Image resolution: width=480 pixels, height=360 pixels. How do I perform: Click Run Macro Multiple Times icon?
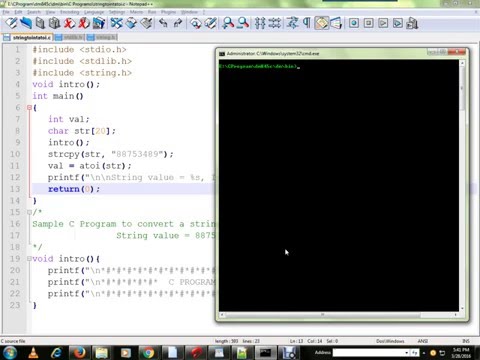(398, 23)
